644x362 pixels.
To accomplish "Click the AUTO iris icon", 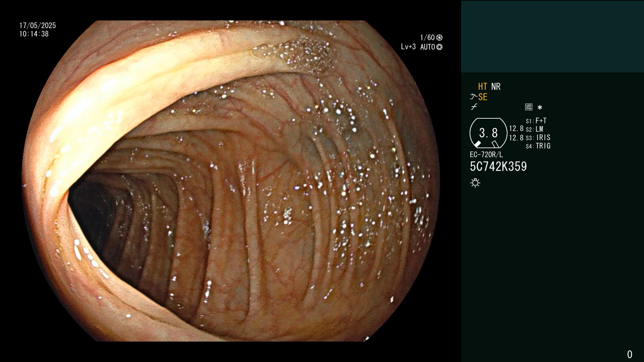I will pos(439,47).
